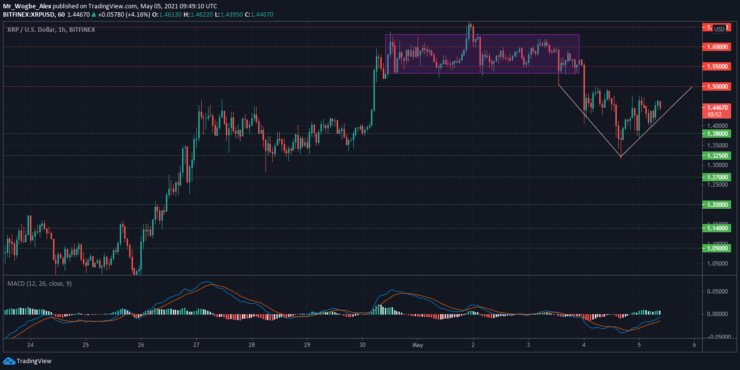Select the 1.14000 green price label

coord(716,227)
